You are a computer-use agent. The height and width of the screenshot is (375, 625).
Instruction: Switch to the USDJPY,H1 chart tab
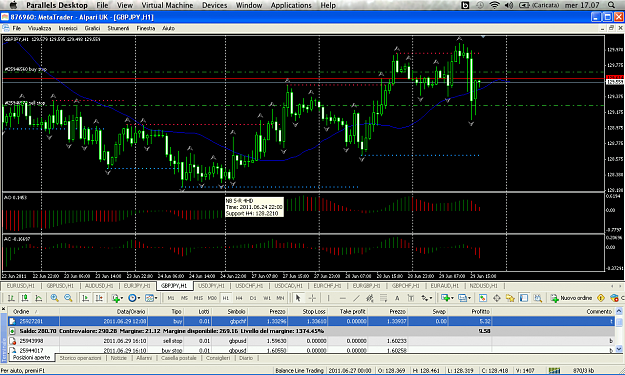pyautogui.click(x=211, y=286)
